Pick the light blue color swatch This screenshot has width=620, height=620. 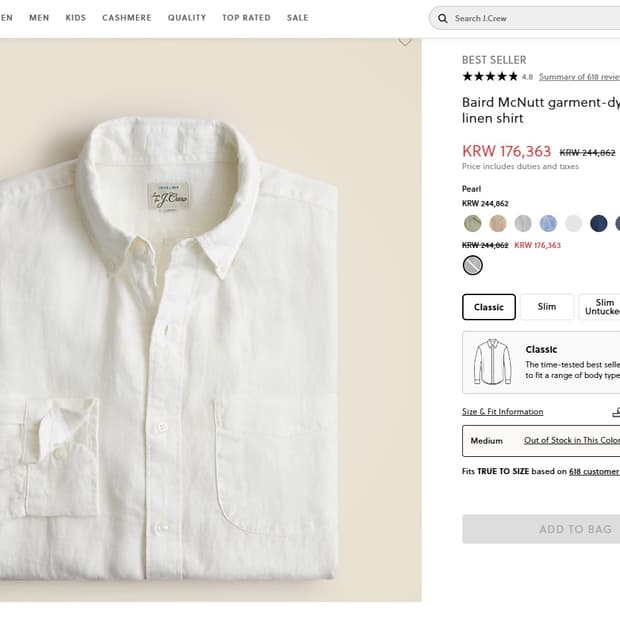548,223
